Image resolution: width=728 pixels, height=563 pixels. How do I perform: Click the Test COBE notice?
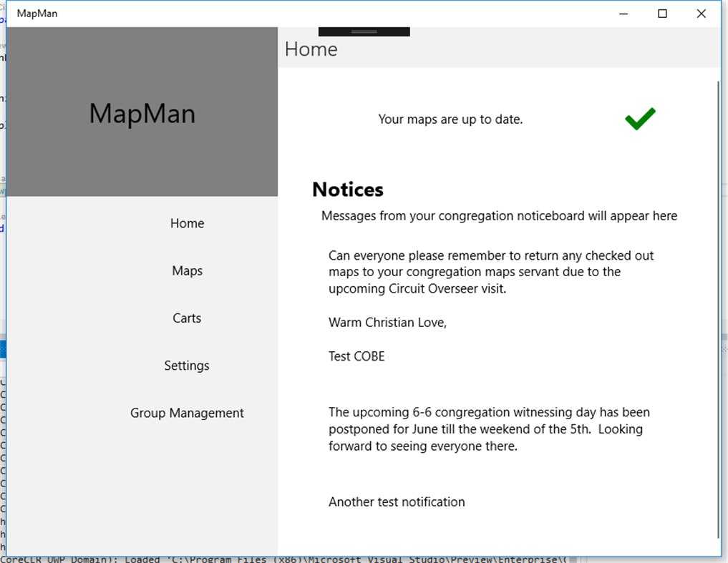(x=356, y=356)
